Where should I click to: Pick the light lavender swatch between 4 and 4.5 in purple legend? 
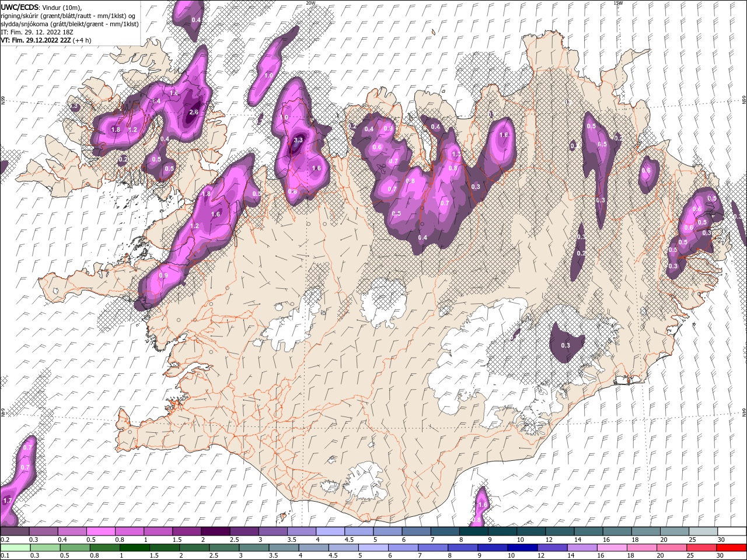coord(329,531)
